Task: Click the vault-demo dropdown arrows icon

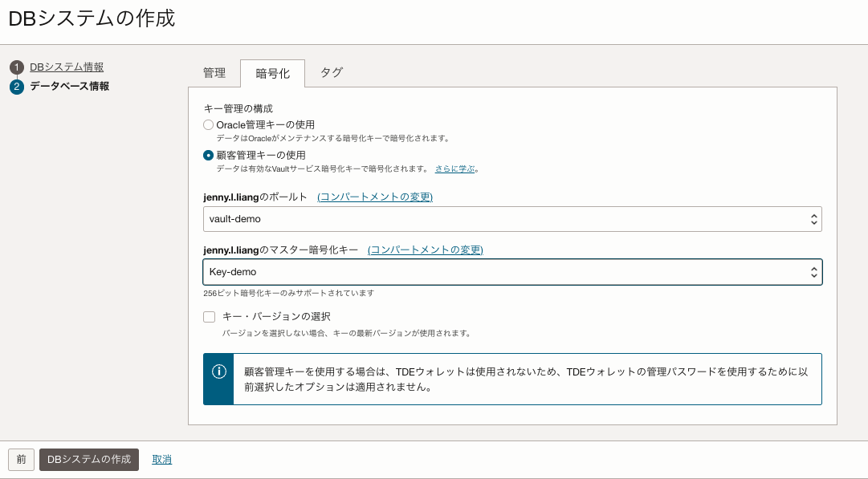Action: 813,219
